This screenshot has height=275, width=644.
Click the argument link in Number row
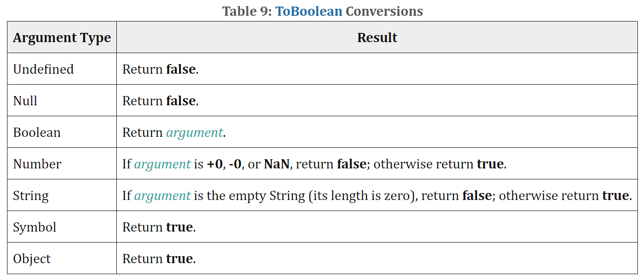(162, 164)
